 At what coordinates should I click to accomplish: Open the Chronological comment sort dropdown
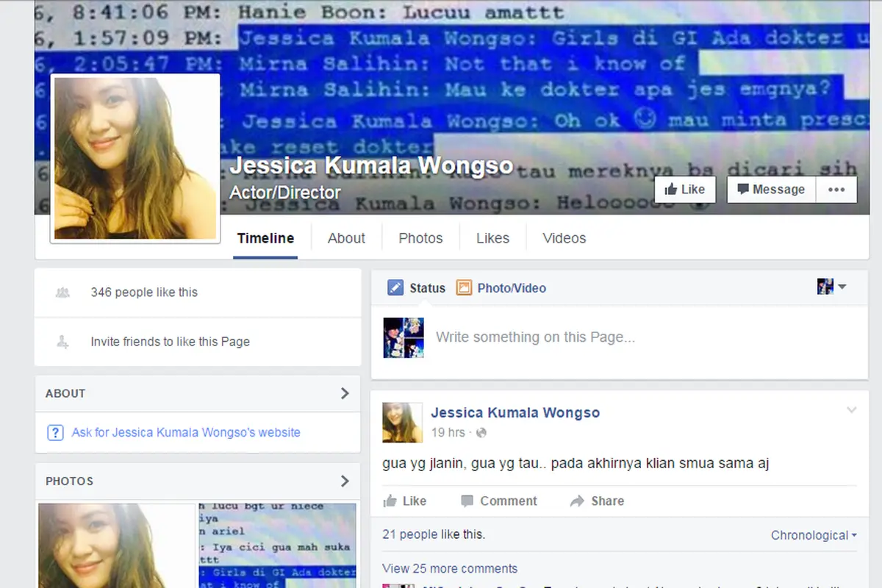tap(814, 535)
